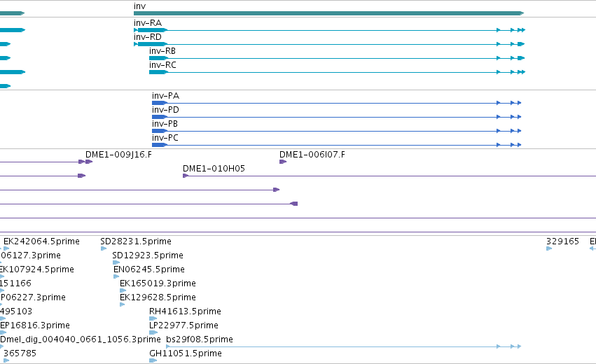Select EST EK165019.3prime label
596x364 pixels.
point(158,283)
